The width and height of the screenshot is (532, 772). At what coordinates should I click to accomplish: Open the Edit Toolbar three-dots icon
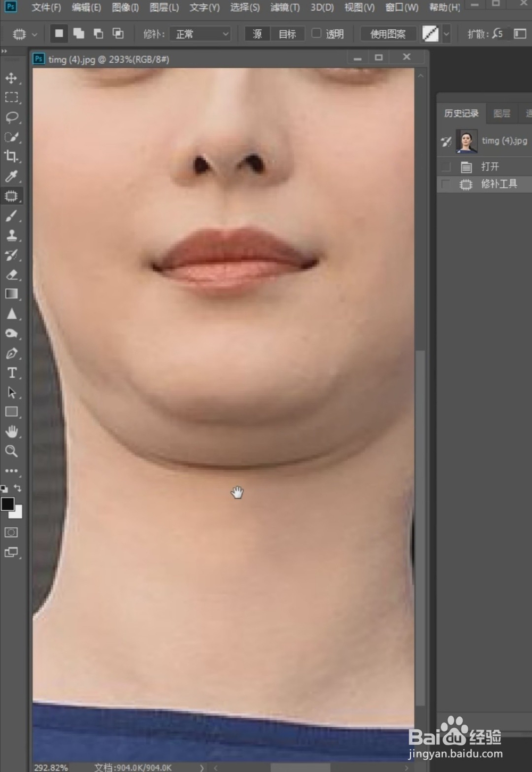(11, 471)
